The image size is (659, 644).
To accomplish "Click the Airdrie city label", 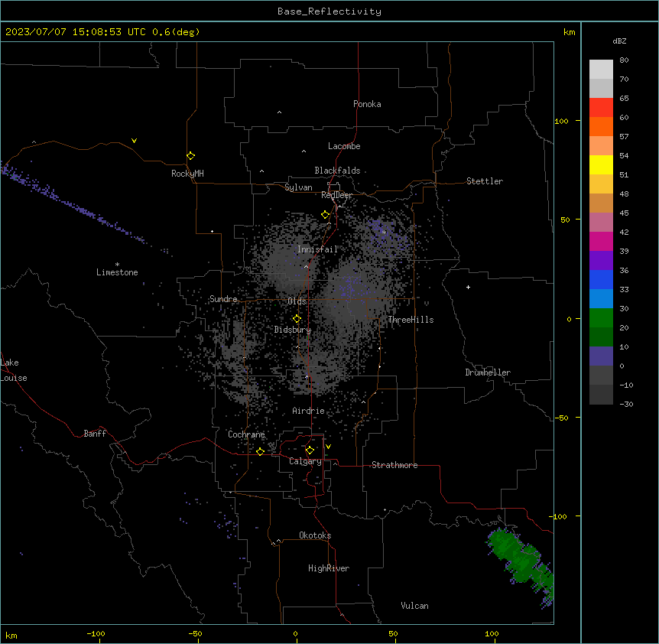I will click(x=309, y=411).
